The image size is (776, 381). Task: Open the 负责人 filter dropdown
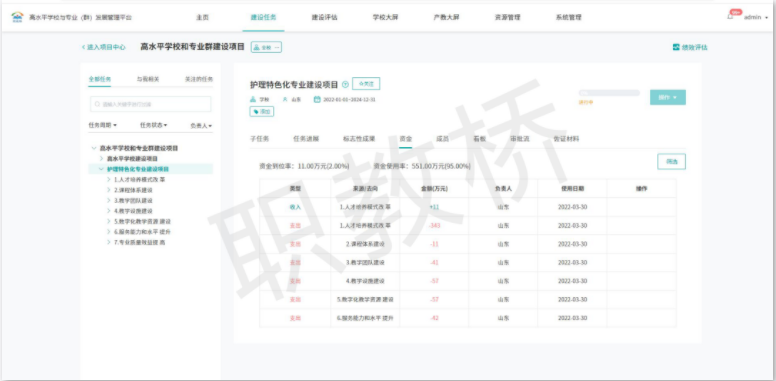click(x=201, y=126)
